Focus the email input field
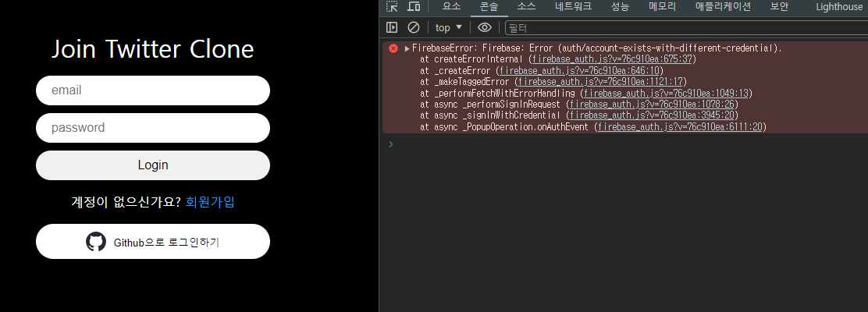This screenshot has width=868, height=312. (x=153, y=90)
